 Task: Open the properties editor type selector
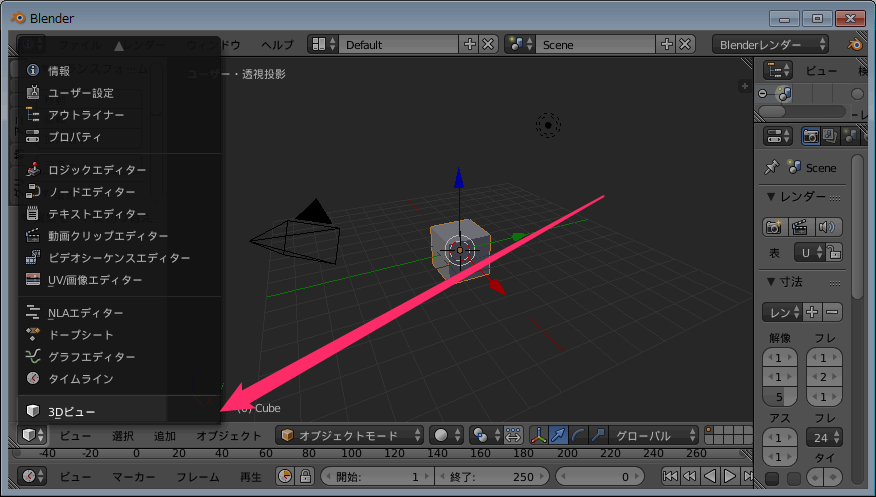pos(778,136)
